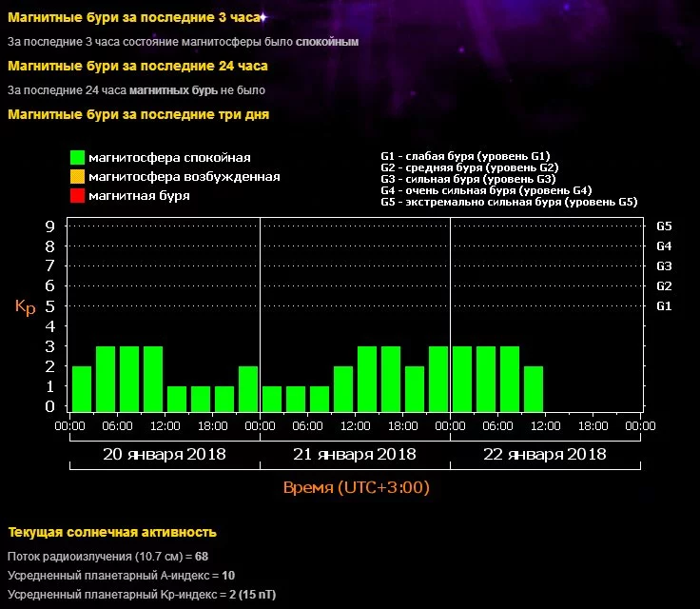Click the first bar of 20 января (00:00–03:00)
Image resolution: width=700 pixels, height=609 pixels.
(x=82, y=389)
